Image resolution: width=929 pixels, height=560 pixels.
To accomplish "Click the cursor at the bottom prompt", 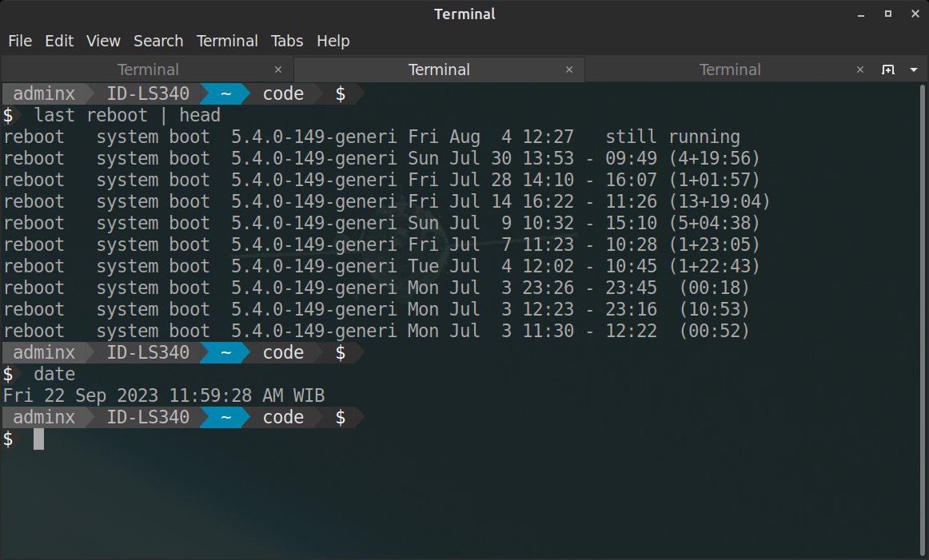I will [38, 439].
